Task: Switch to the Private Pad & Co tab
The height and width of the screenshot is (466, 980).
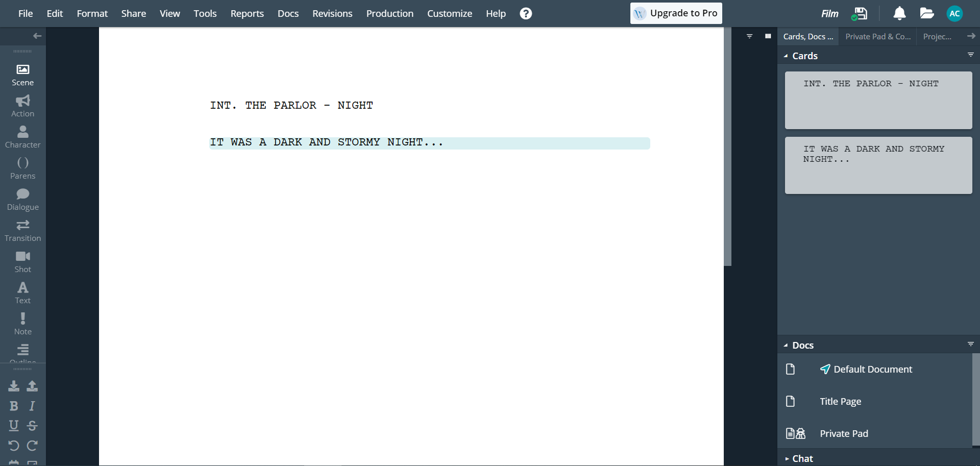Action: [x=877, y=36]
